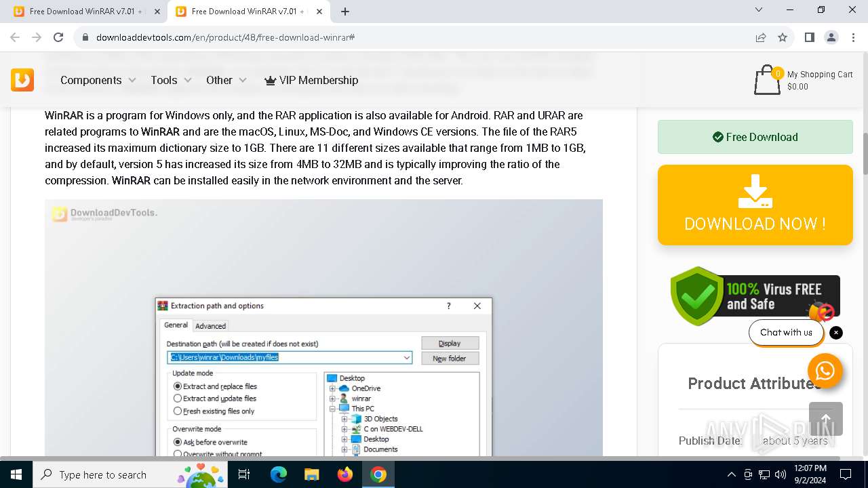Click the network tray icon
868x488 pixels.
764,474
